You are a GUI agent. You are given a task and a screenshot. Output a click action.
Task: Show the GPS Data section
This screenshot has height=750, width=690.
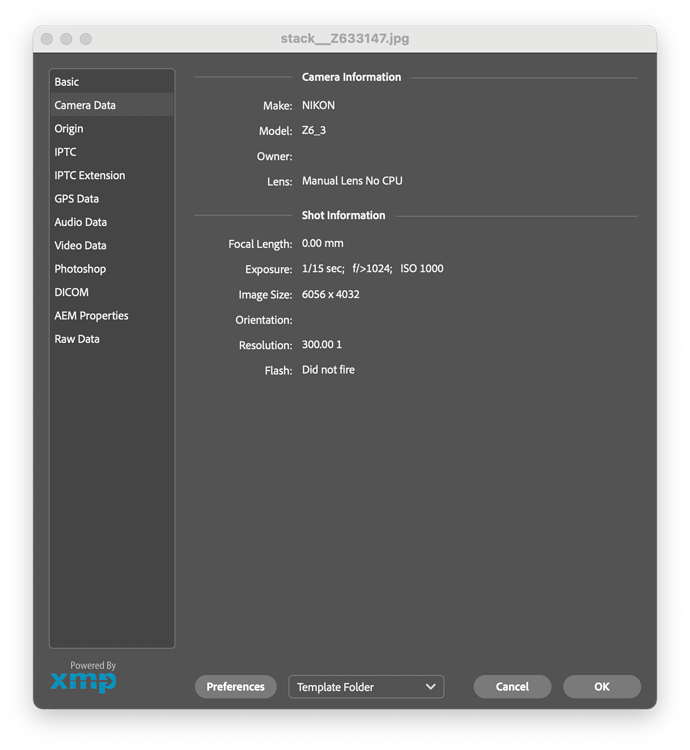76,199
